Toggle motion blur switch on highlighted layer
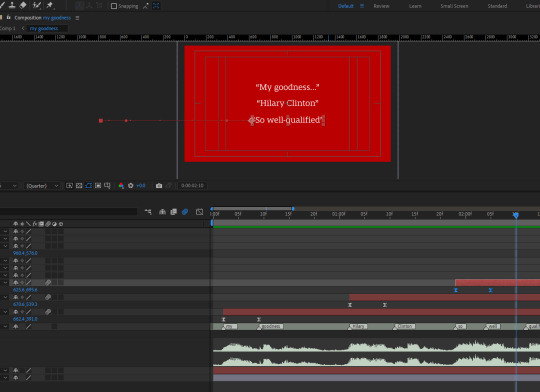Image resolution: width=540 pixels, height=392 pixels. point(48,282)
